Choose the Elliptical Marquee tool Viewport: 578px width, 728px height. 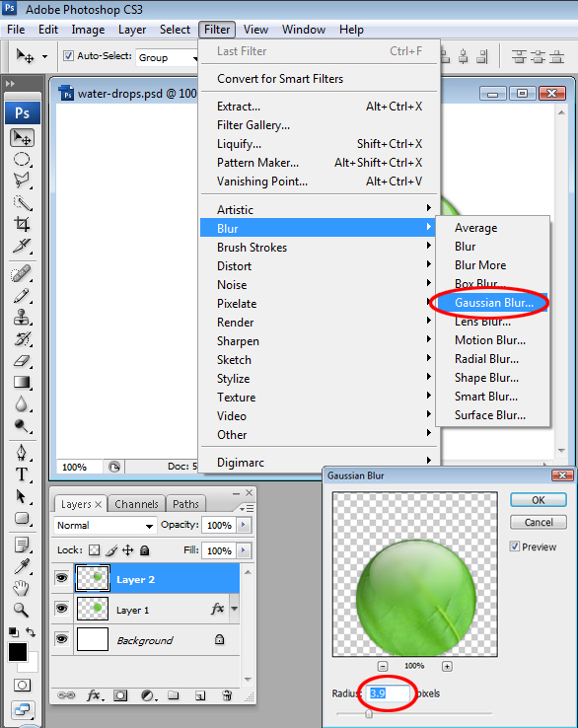[x=22, y=159]
